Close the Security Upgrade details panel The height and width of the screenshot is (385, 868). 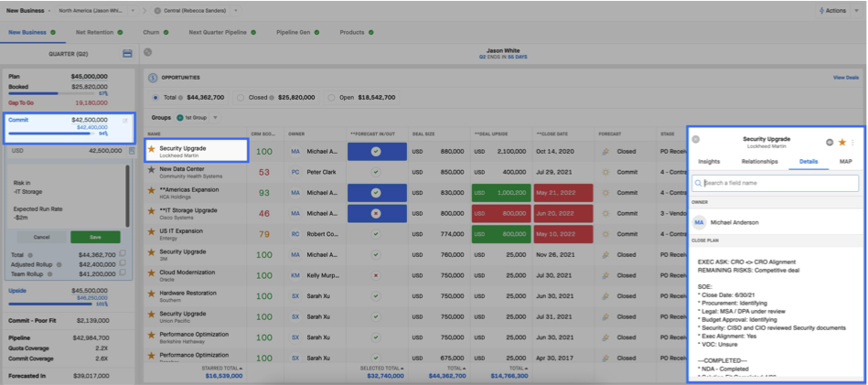click(x=696, y=140)
